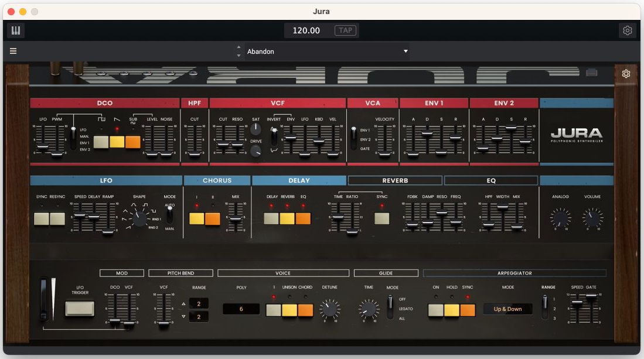This screenshot has width=644, height=359.
Task: Click the synth panel gear icon
Action: click(x=626, y=74)
